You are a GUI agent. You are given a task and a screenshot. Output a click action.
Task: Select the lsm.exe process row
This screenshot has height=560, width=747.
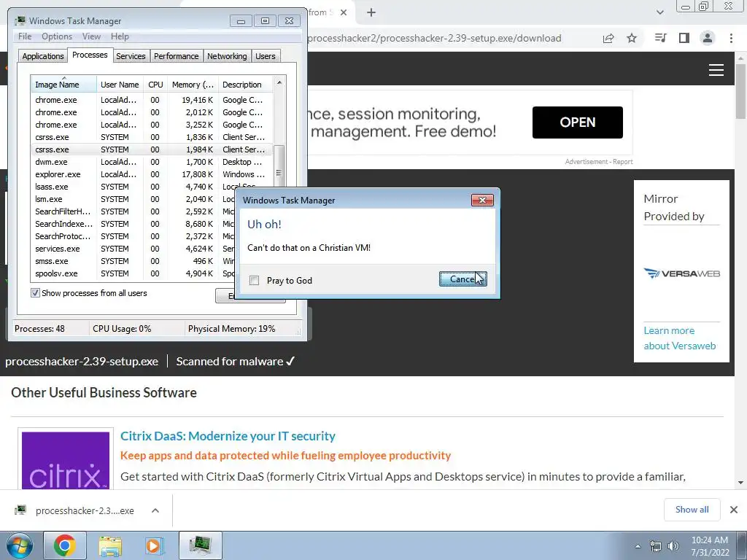pos(133,199)
